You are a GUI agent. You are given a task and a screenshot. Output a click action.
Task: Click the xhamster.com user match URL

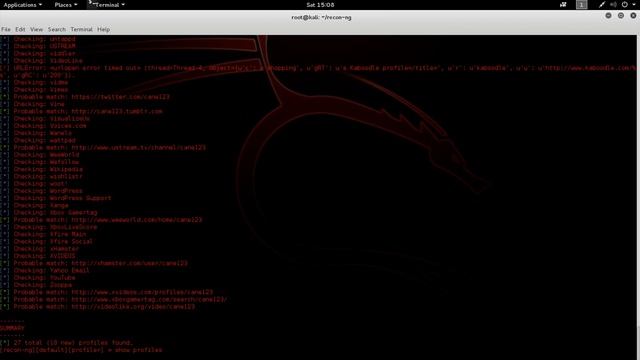point(129,264)
